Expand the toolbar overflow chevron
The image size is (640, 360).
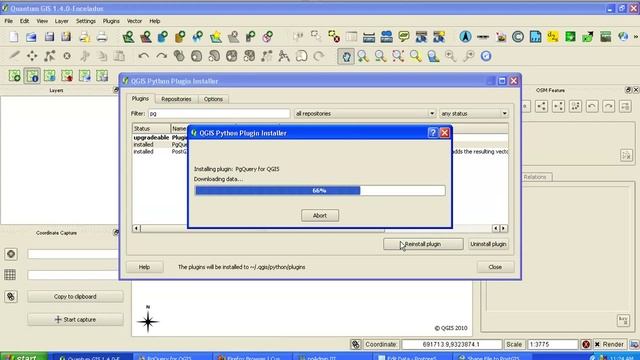point(636,37)
